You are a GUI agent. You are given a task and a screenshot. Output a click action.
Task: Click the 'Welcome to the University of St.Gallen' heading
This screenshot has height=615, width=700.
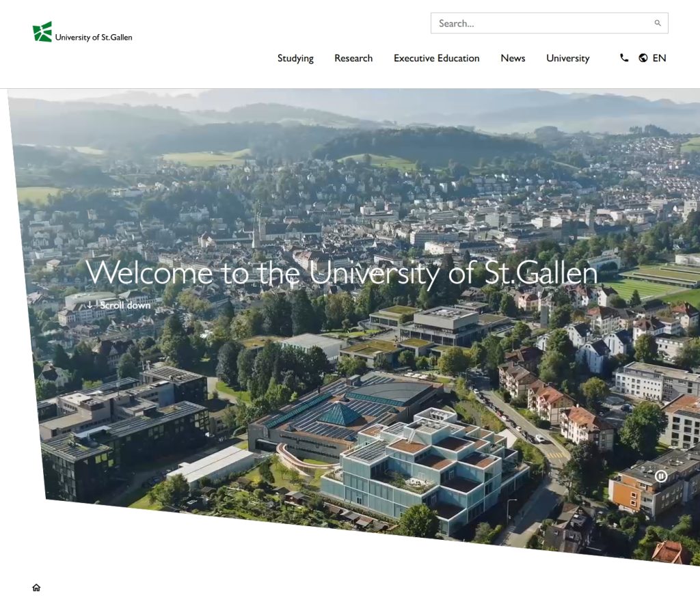tap(342, 273)
